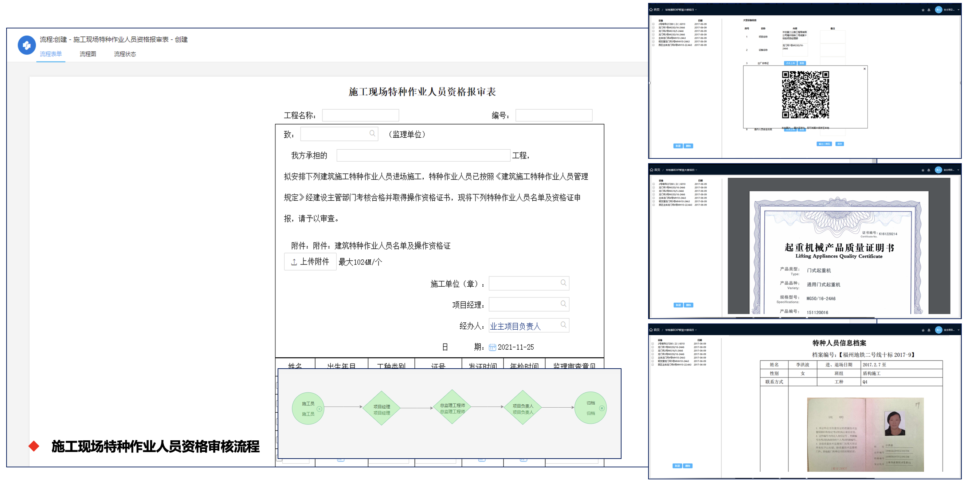Close the QR code popup
980x483 pixels.
point(865,69)
